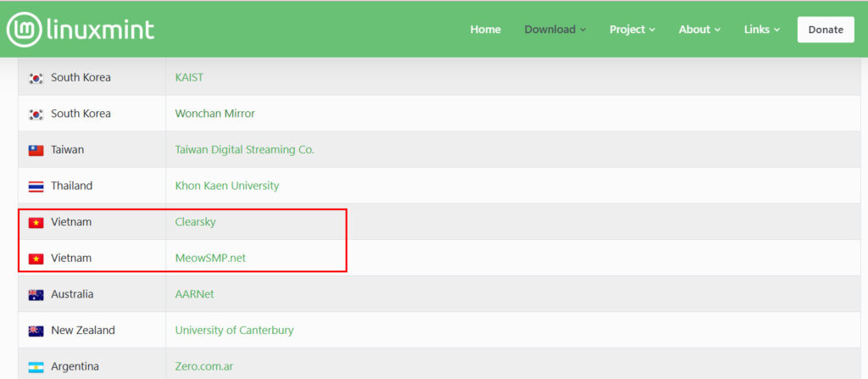Open University of Canterbury mirror
The width and height of the screenshot is (868, 379).
pos(234,330)
